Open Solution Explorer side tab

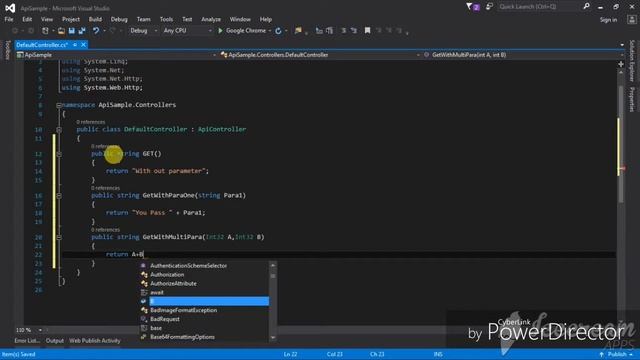click(x=631, y=61)
